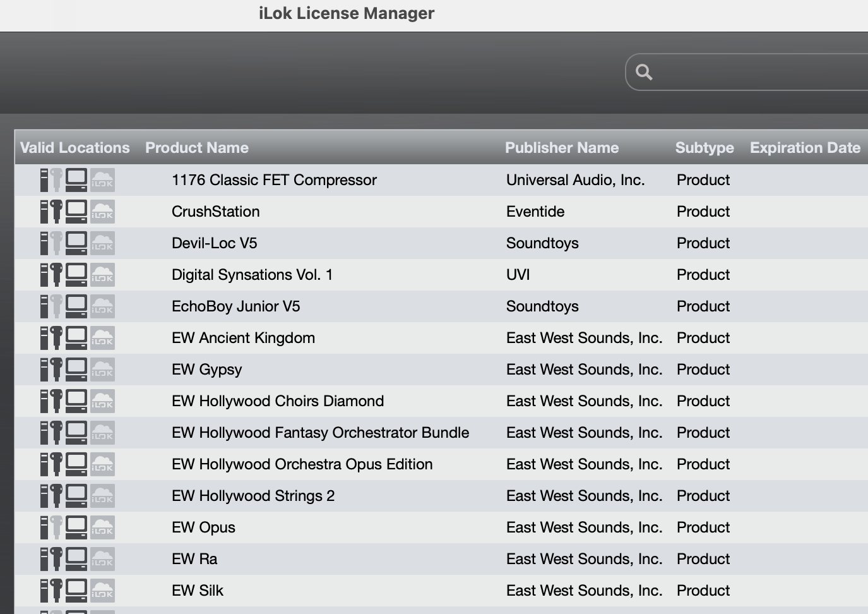Click Product subtype in EW Opus row
Image resolution: width=868 pixels, height=614 pixels.
point(703,527)
